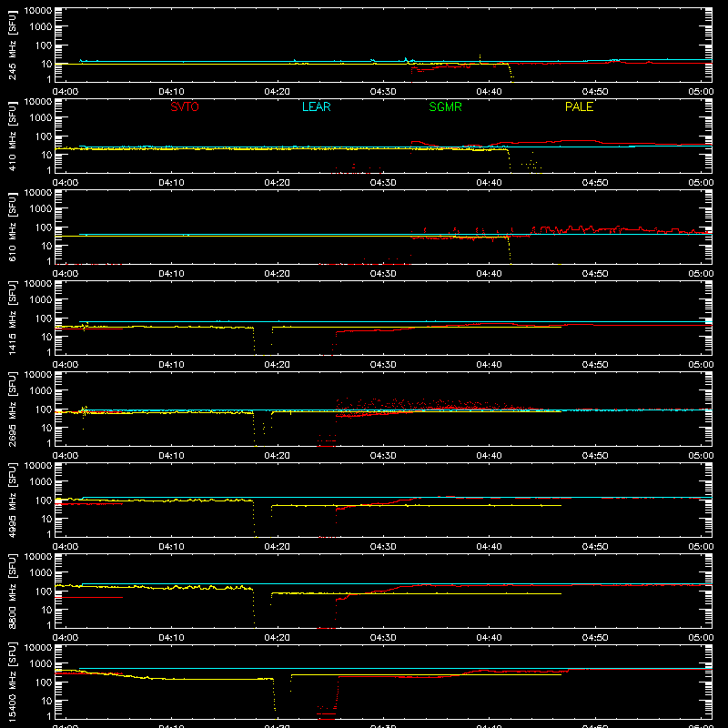Click 04:40 time label under 2695 MHz panel
The width and height of the screenshot is (728, 728).
click(x=489, y=456)
